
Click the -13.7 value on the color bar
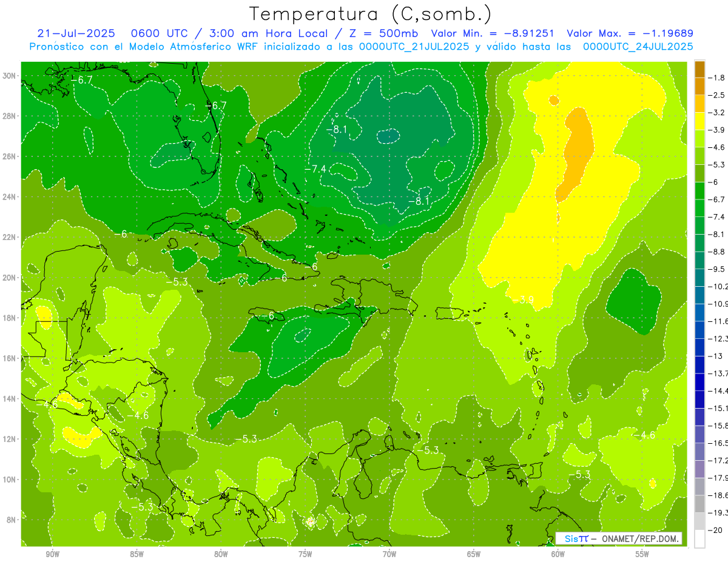[718, 373]
